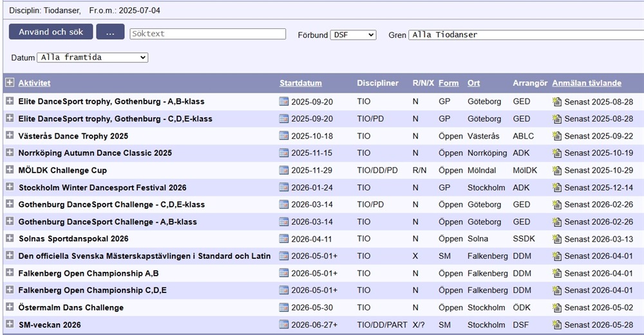This screenshot has height=335, width=644.
Task: Open registration icon for Stockholm Winter Dancesport Festival
Action: 557,187
